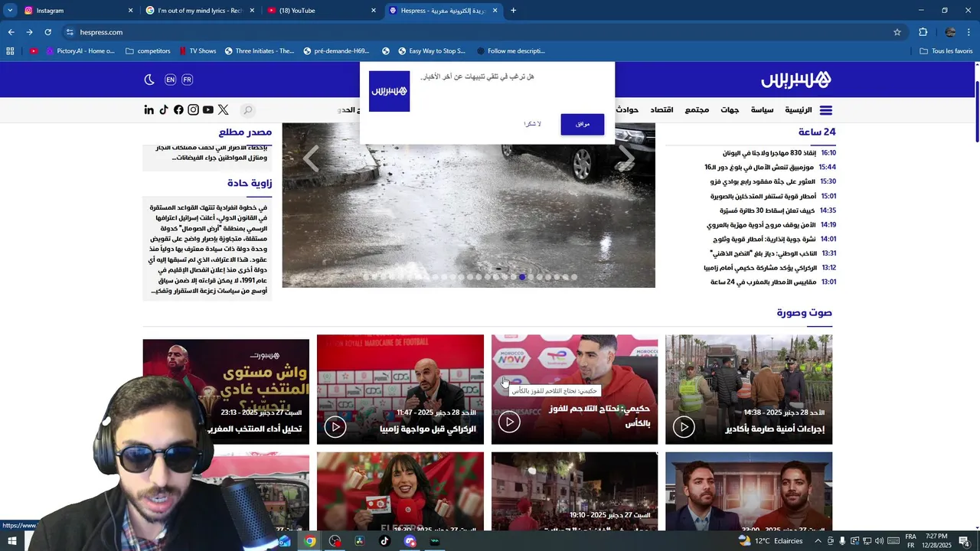Open competitors bookmarks folder
980x551 pixels.
148,51
